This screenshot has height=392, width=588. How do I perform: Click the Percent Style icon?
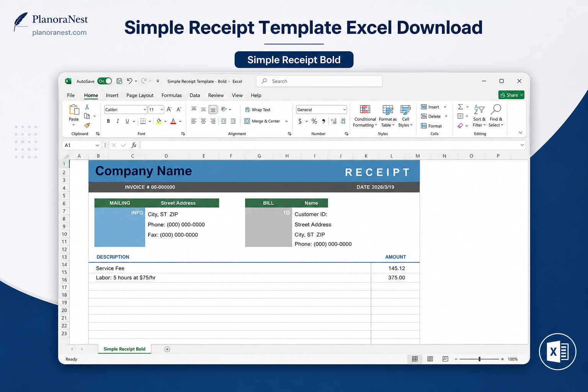[x=314, y=121]
